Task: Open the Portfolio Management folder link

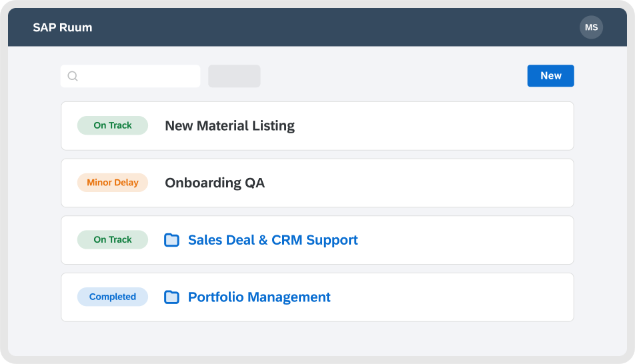Action: pos(259,297)
